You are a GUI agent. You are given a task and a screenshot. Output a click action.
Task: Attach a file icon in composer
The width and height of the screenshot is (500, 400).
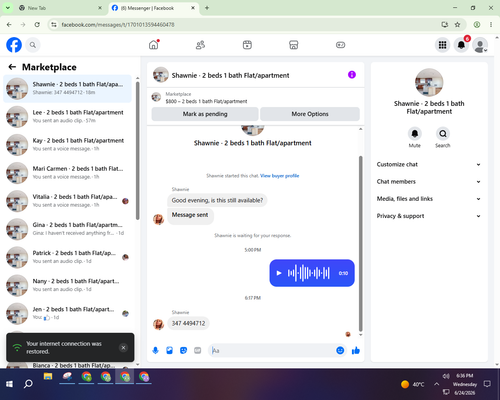click(169, 350)
